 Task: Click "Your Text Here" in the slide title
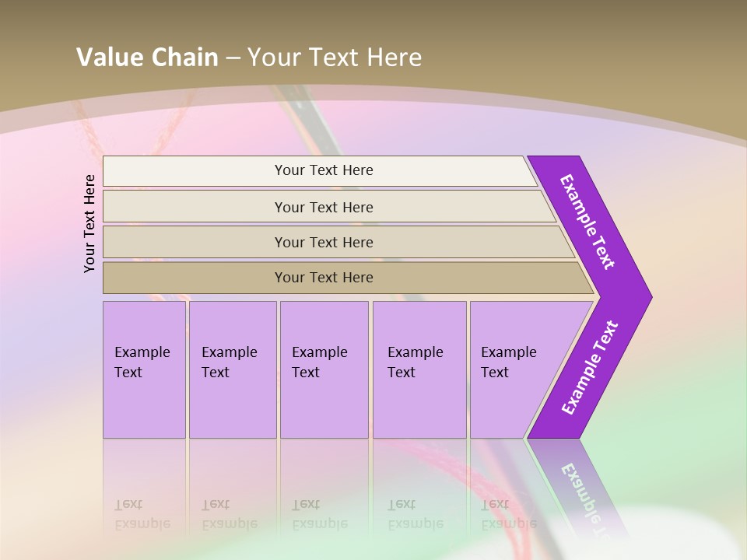tap(335, 58)
